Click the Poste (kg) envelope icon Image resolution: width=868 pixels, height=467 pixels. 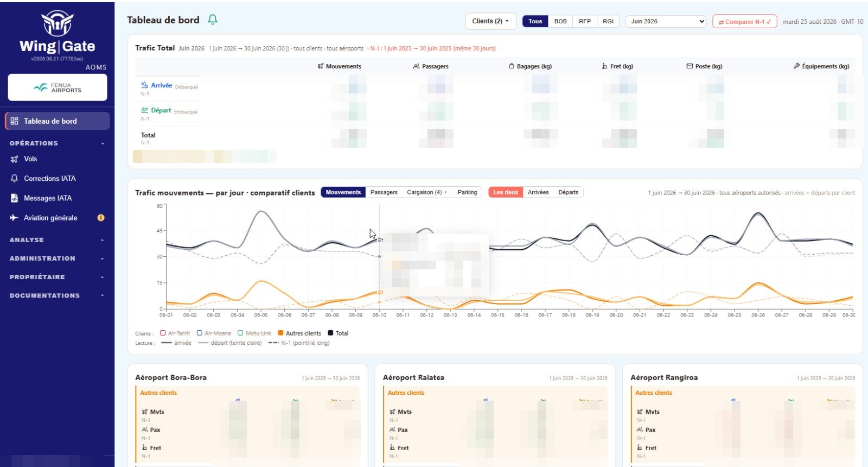[x=690, y=66]
